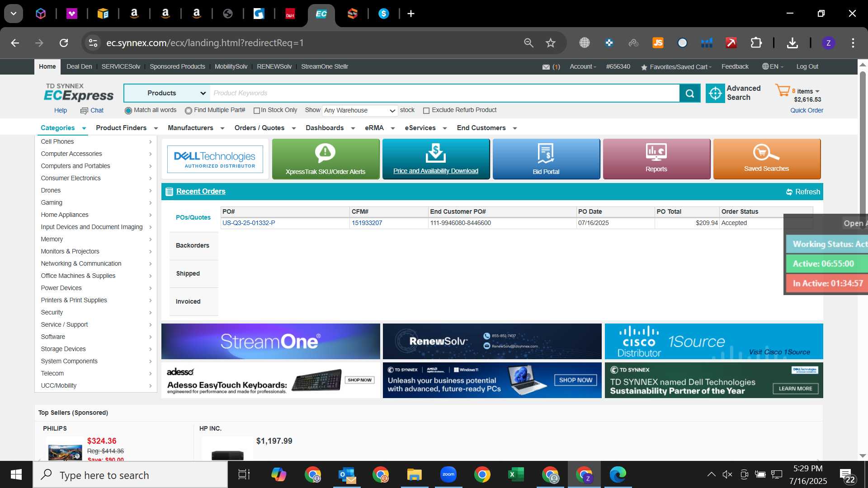Screen dimensions: 868x488
Task: Expand the cart items dropdown
Action: tap(817, 91)
